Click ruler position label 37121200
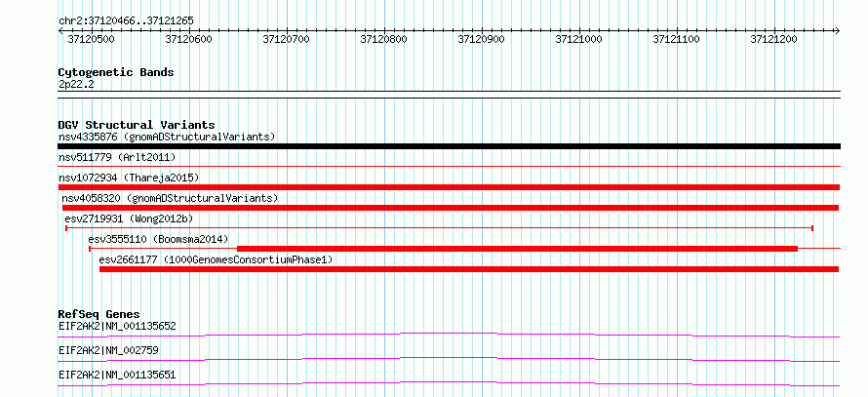 tap(774, 39)
